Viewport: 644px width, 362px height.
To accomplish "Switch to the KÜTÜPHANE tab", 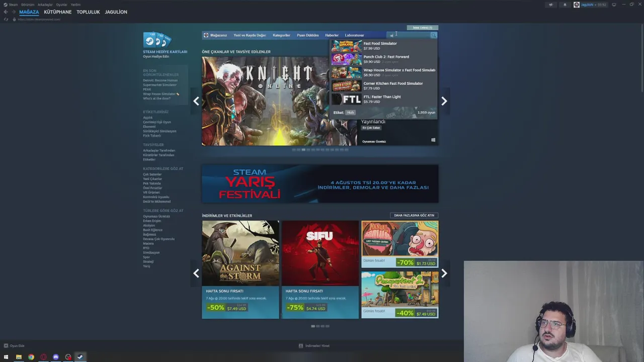I will pos(58,12).
